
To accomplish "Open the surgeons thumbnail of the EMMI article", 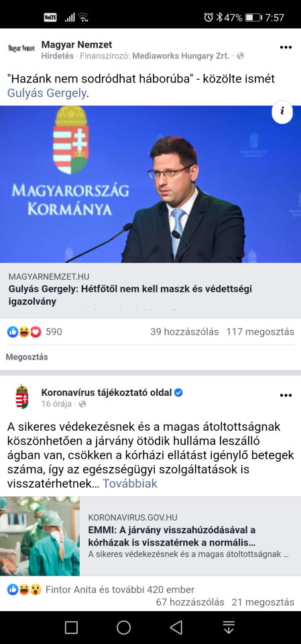I will click(40, 536).
